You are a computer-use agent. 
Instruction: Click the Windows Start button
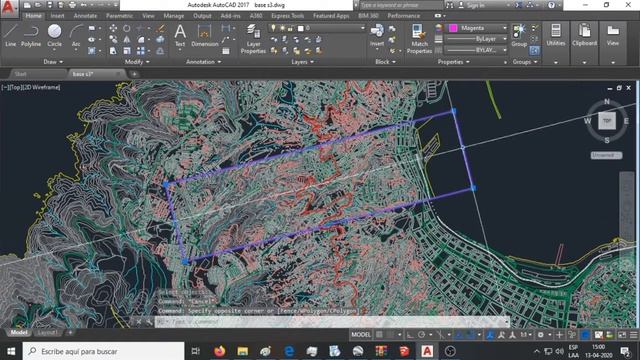(x=11, y=351)
